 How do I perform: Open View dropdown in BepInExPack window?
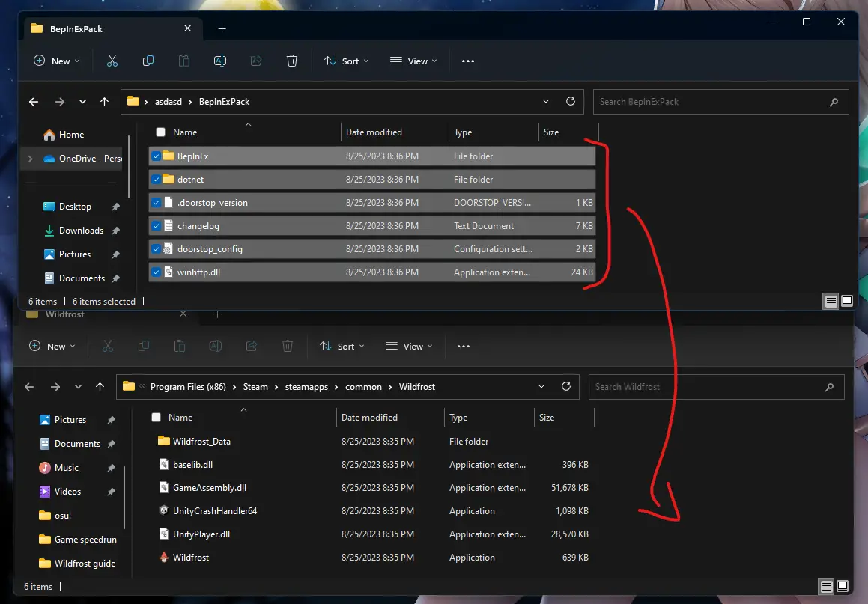[x=413, y=61]
